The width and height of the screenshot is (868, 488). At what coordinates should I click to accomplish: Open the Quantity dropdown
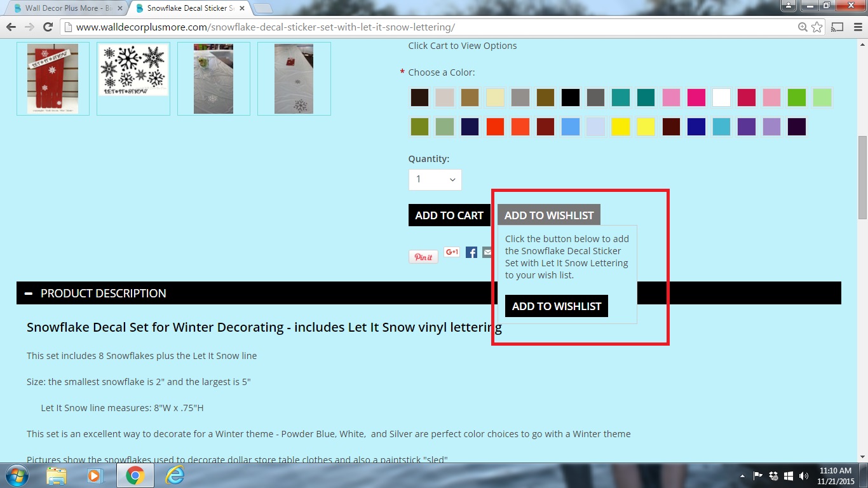click(x=435, y=180)
